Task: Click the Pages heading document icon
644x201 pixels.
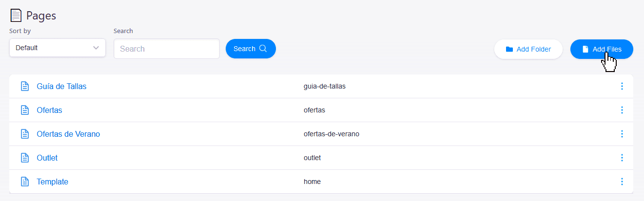Action: point(16,16)
